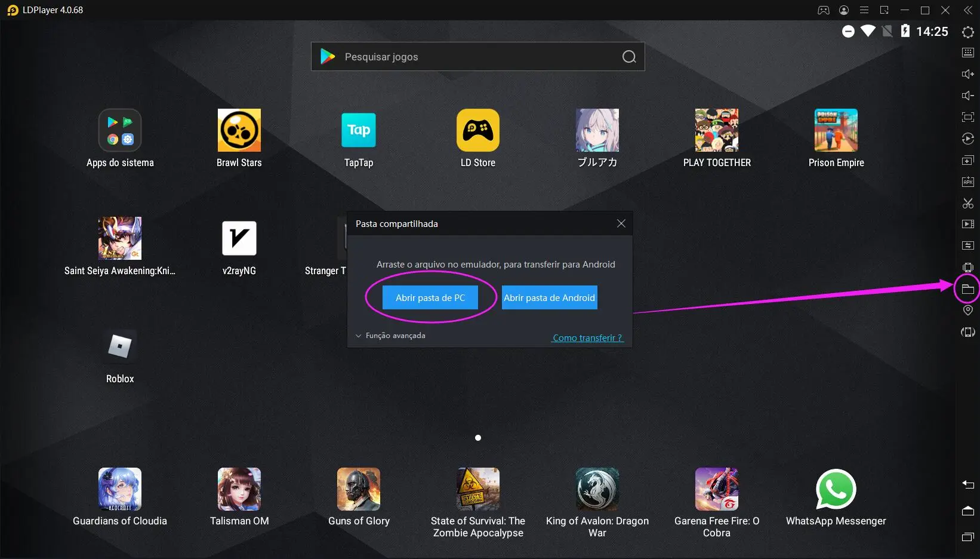Image resolution: width=980 pixels, height=559 pixels.
Task: Open the screen capture tool
Action: (x=967, y=203)
